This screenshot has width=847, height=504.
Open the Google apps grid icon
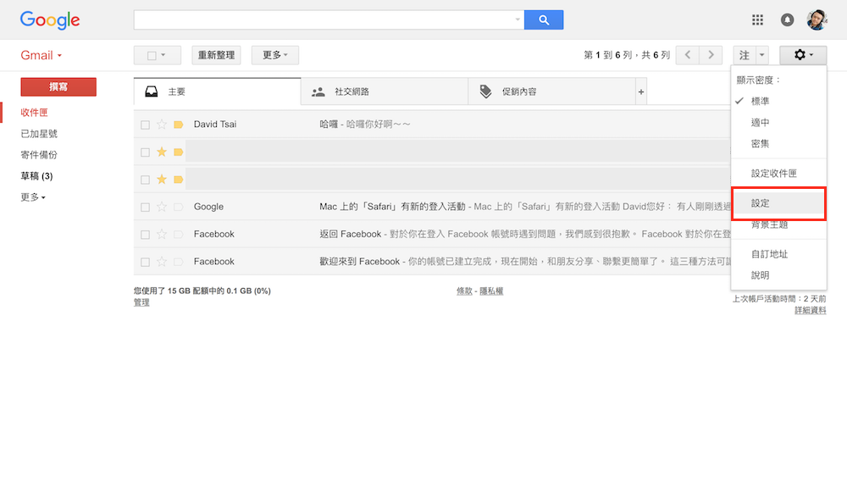point(757,19)
